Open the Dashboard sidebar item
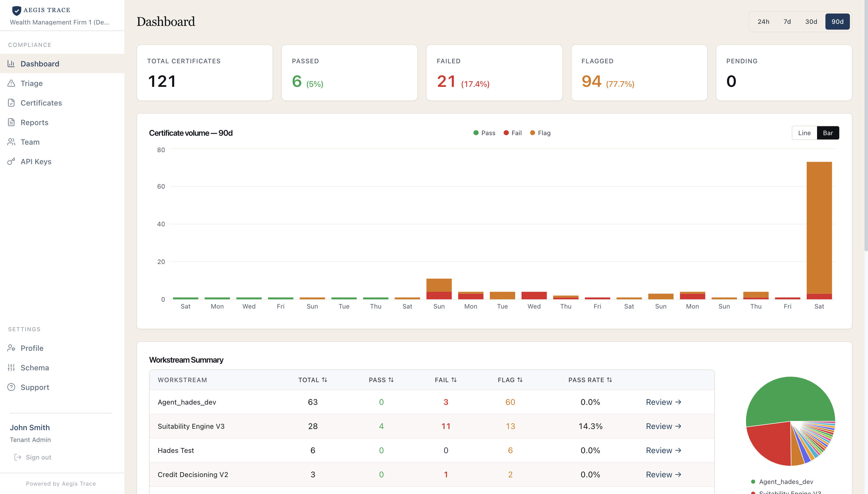 [x=62, y=64]
